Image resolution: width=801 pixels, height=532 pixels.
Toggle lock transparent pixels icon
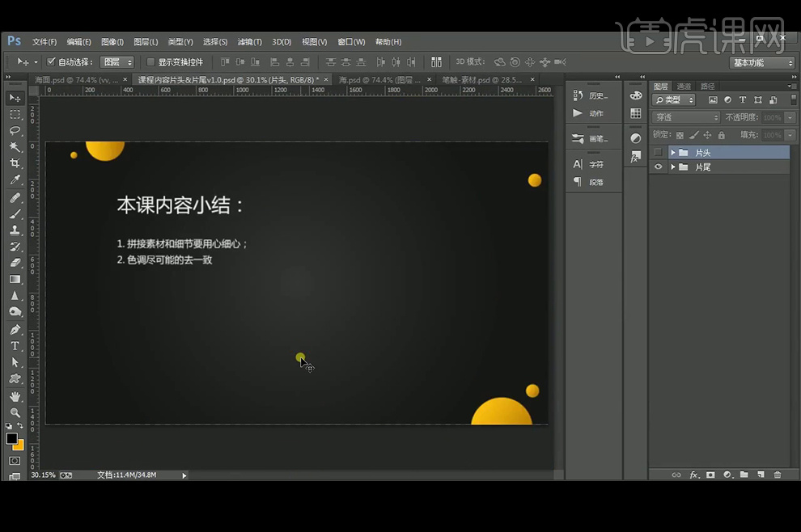pyautogui.click(x=680, y=135)
